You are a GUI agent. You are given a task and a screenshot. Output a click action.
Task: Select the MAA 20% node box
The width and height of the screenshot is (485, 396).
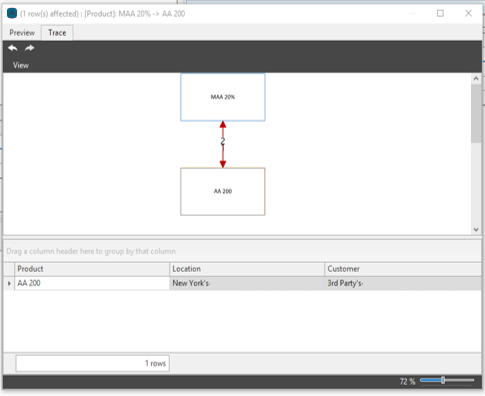223,97
